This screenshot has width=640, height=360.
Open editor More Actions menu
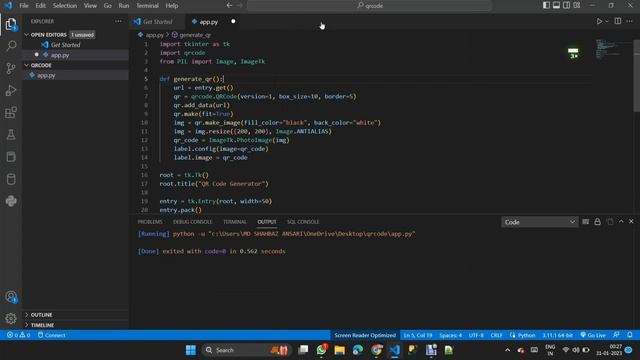[629, 21]
